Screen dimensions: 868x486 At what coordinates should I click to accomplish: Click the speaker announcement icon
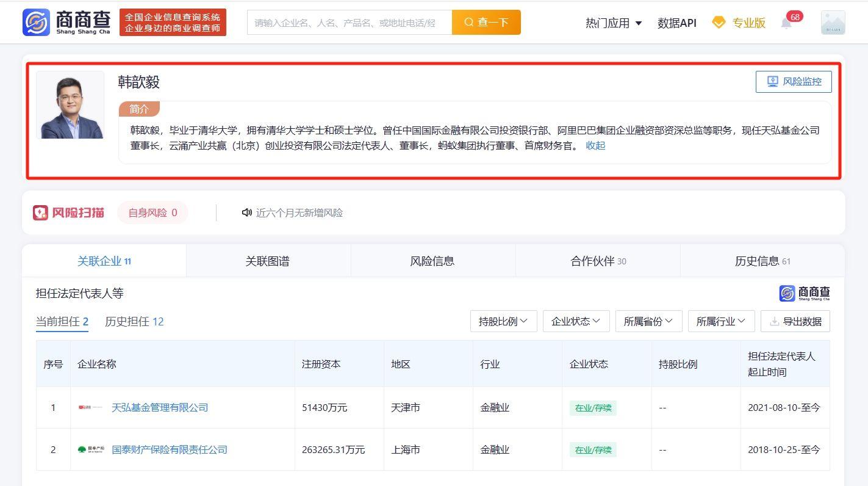pos(247,212)
